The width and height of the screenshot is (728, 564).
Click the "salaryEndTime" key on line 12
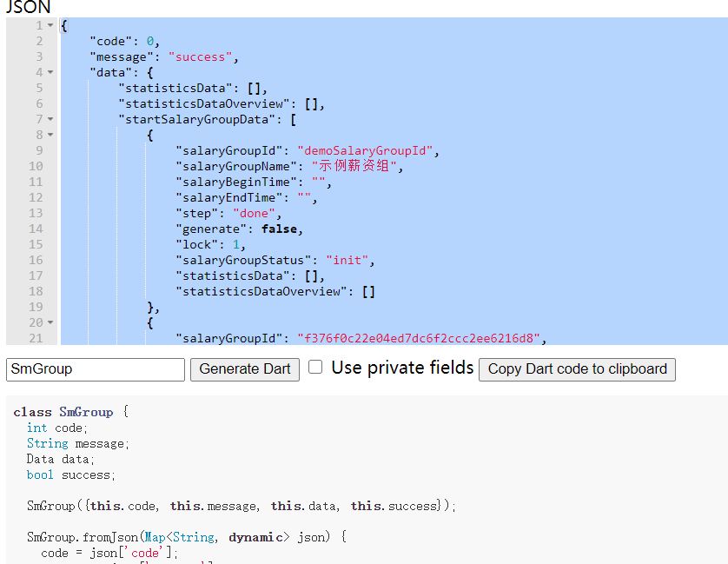tap(228, 197)
